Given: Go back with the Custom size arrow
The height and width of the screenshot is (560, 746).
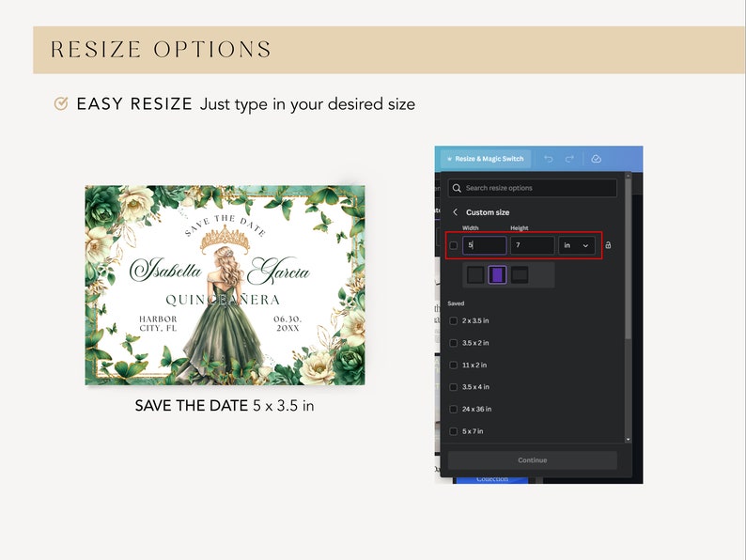Looking at the screenshot, I should coord(456,212).
